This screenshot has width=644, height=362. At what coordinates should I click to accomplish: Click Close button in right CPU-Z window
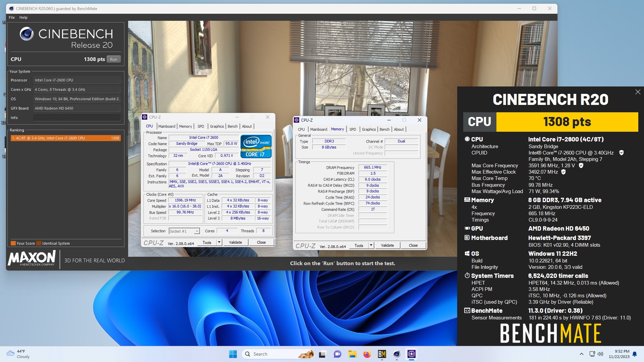pos(413,246)
